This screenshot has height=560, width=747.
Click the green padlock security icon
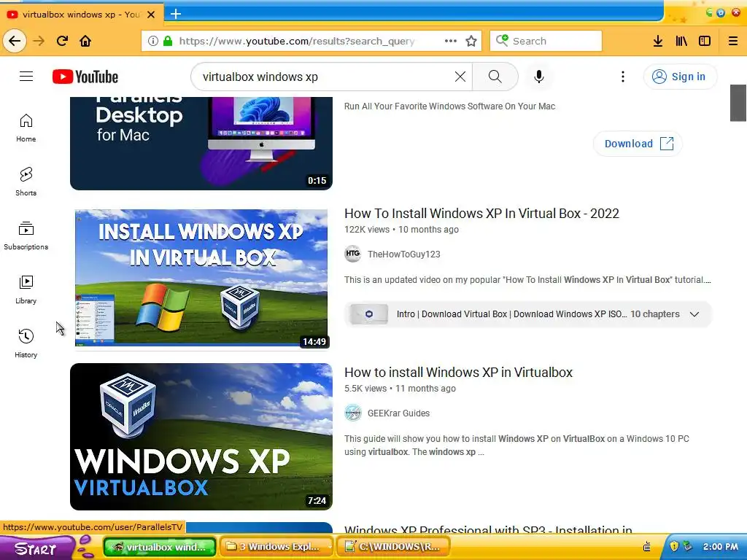(x=168, y=41)
